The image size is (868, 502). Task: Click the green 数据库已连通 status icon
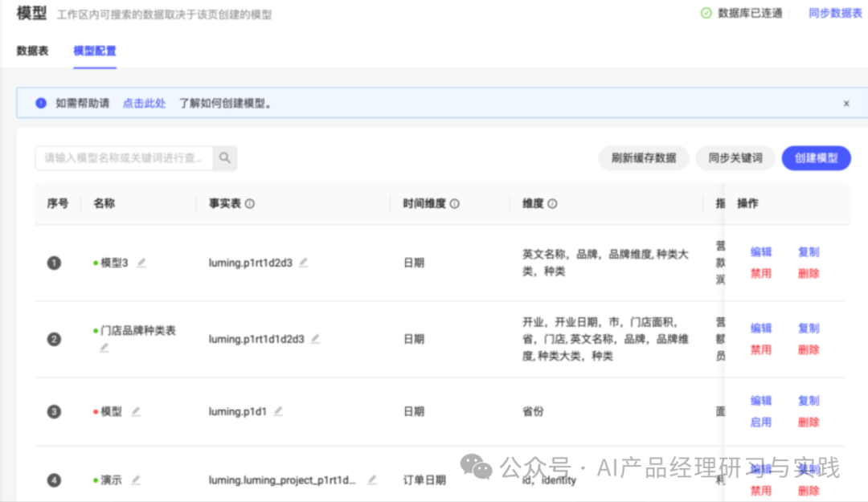point(706,14)
